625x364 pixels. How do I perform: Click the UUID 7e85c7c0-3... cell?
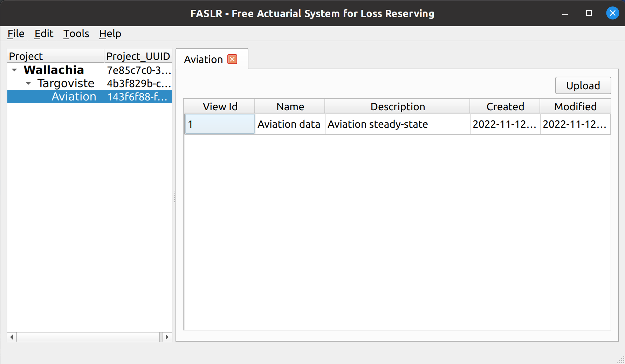tap(138, 70)
